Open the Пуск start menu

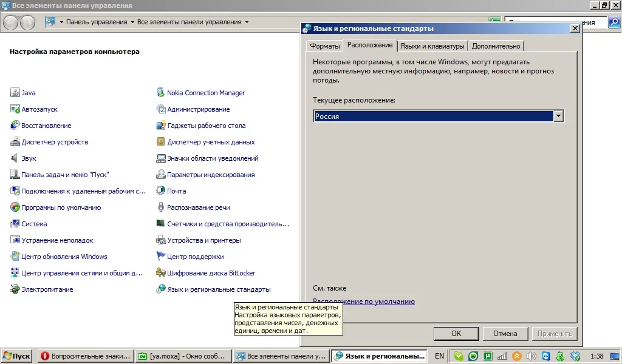[16, 356]
